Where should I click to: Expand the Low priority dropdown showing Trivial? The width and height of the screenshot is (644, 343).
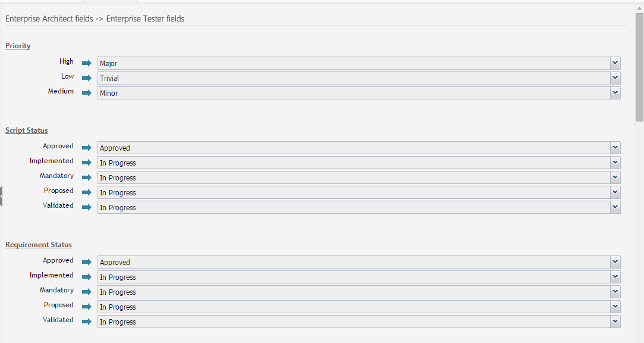click(x=359, y=78)
